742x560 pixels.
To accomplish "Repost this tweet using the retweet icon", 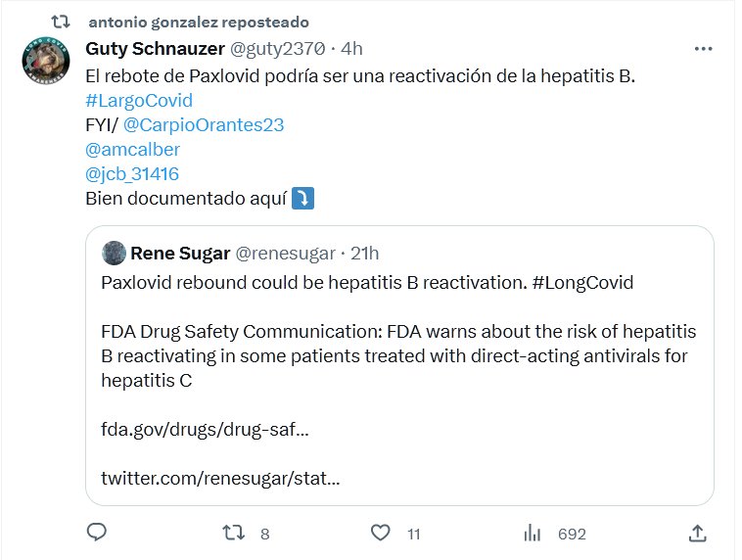I will (x=232, y=533).
